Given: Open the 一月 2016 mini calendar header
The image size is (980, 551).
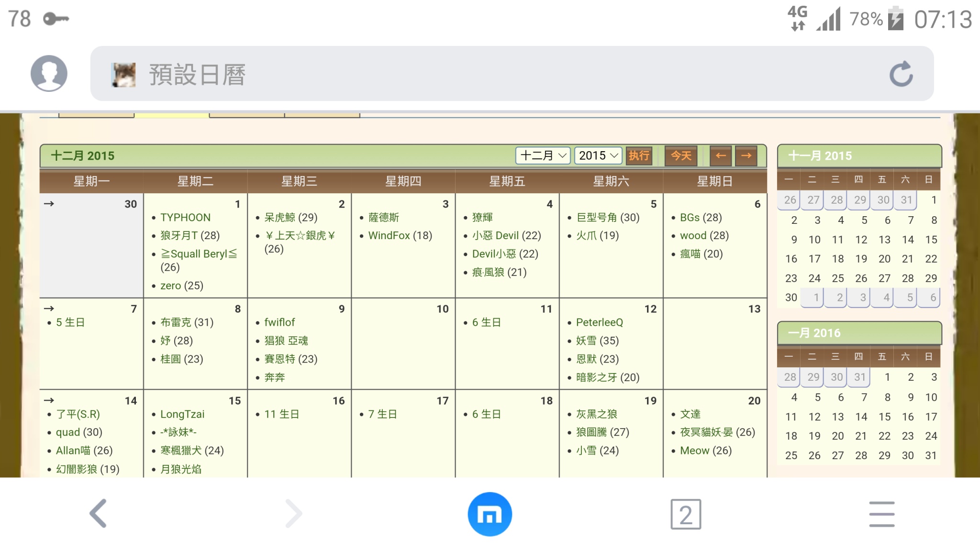Looking at the screenshot, I should 813,333.
